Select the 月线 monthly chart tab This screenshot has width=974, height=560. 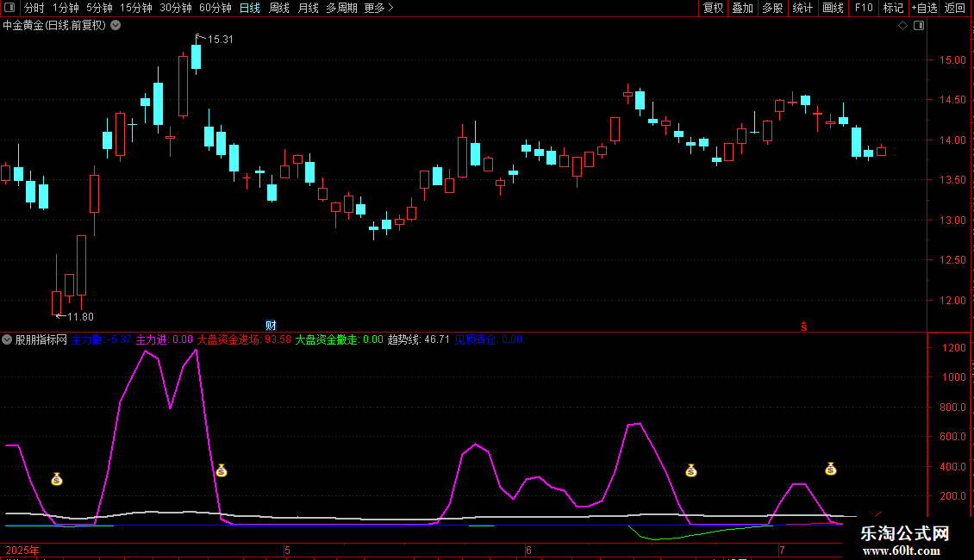(308, 8)
